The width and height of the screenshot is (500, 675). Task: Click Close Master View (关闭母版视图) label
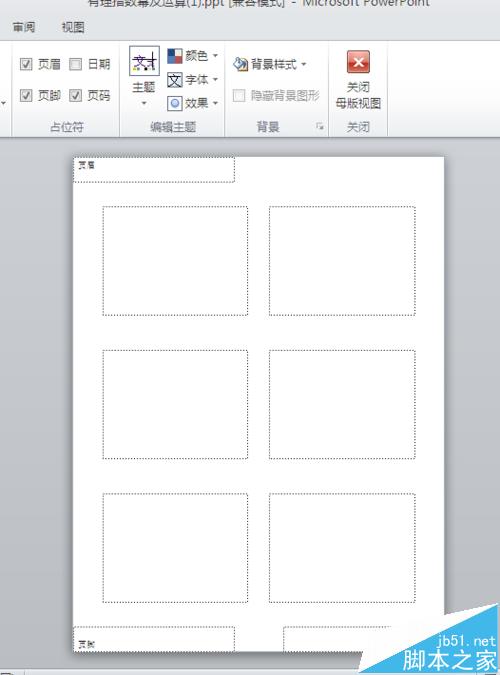(x=358, y=95)
